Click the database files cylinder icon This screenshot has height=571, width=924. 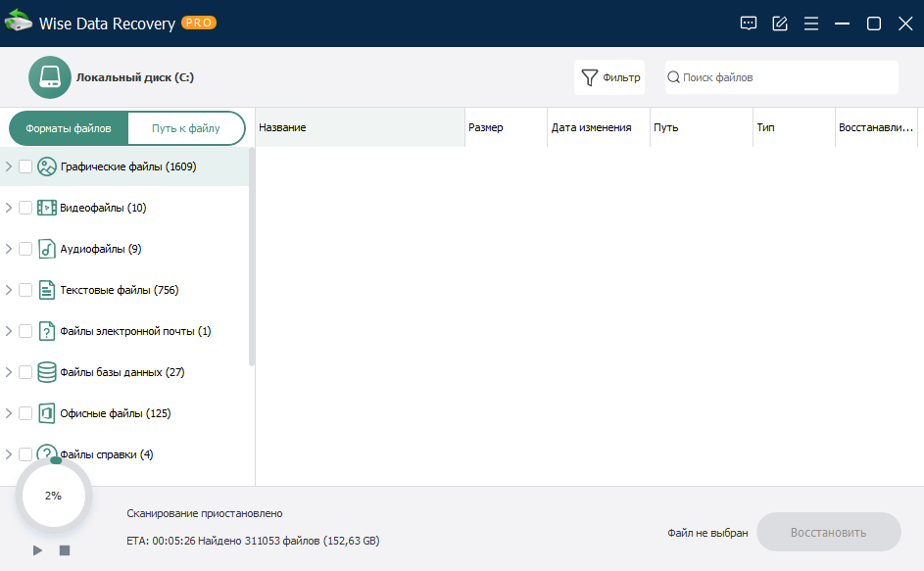(47, 372)
